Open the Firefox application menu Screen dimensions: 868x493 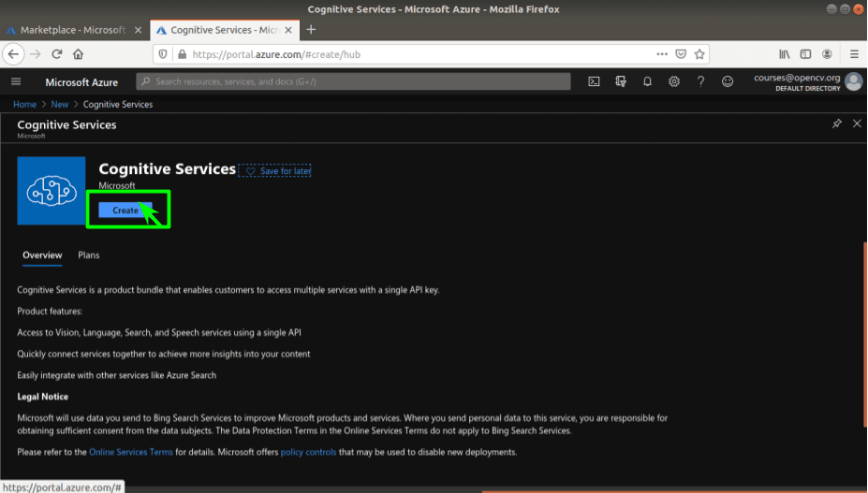pos(854,54)
